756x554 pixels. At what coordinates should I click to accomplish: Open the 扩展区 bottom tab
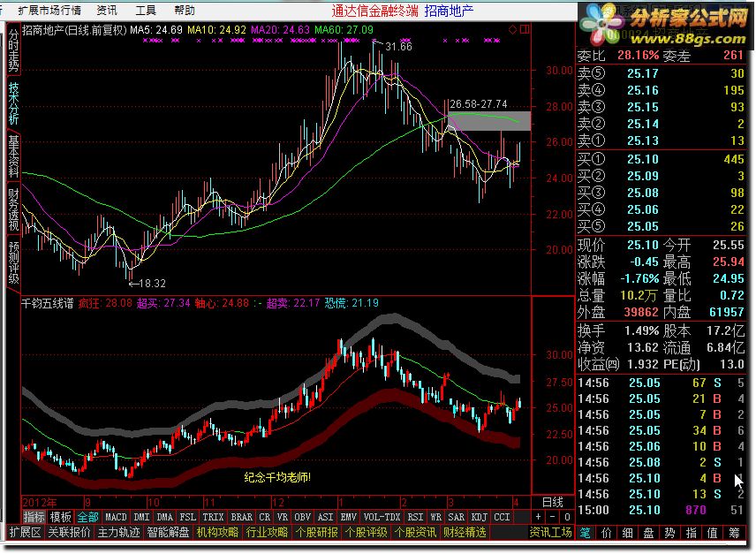(x=26, y=532)
